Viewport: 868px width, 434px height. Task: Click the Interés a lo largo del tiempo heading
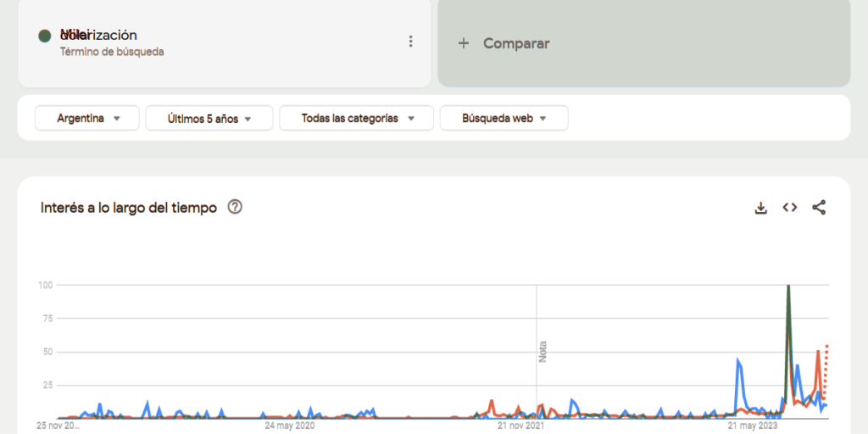(x=129, y=208)
